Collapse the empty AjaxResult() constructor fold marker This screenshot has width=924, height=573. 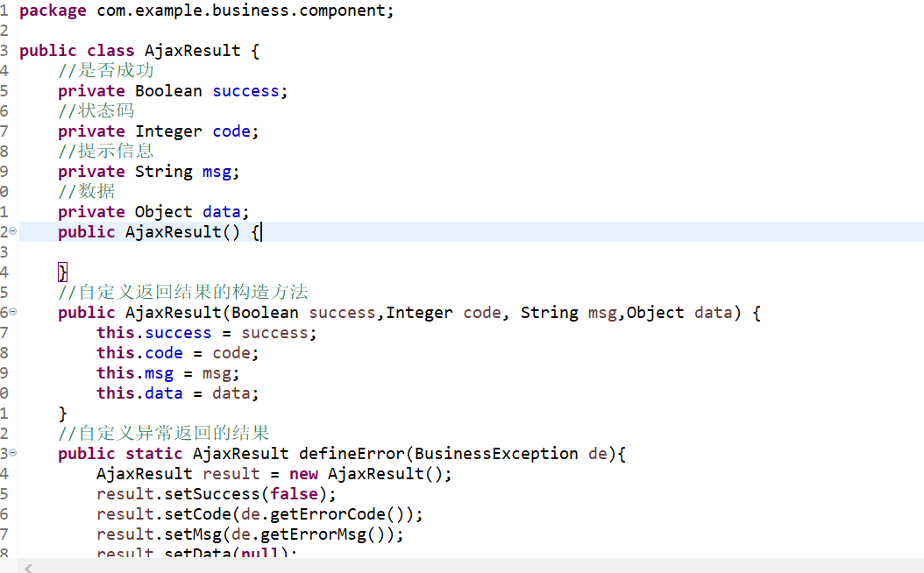[12, 230]
